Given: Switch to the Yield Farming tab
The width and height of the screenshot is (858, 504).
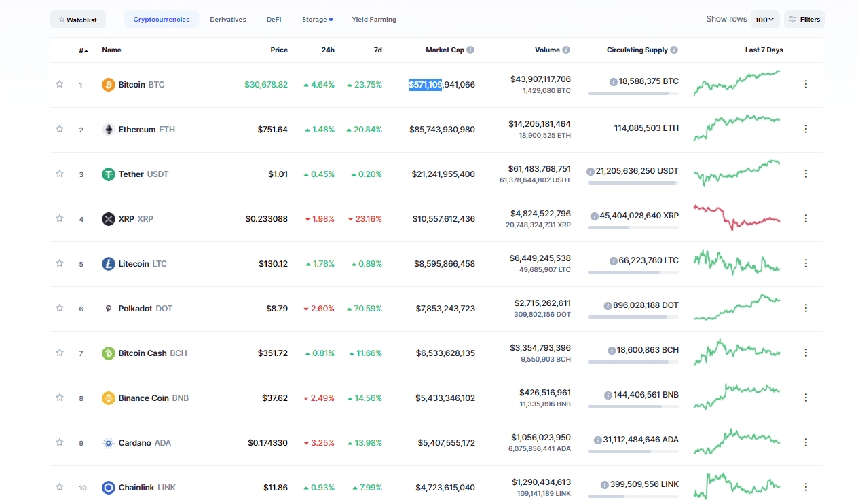Looking at the screenshot, I should coord(374,20).
